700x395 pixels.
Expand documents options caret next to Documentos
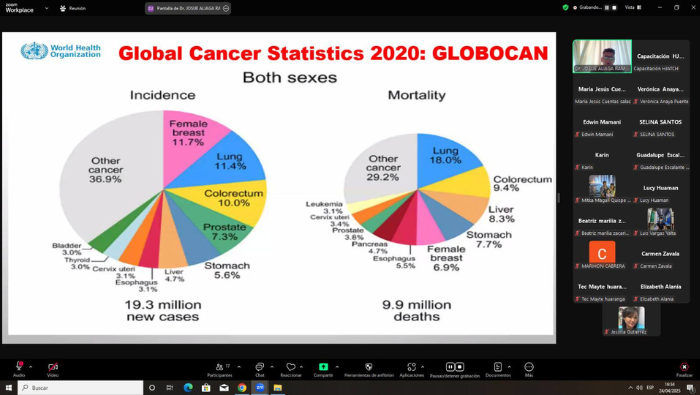(x=509, y=367)
